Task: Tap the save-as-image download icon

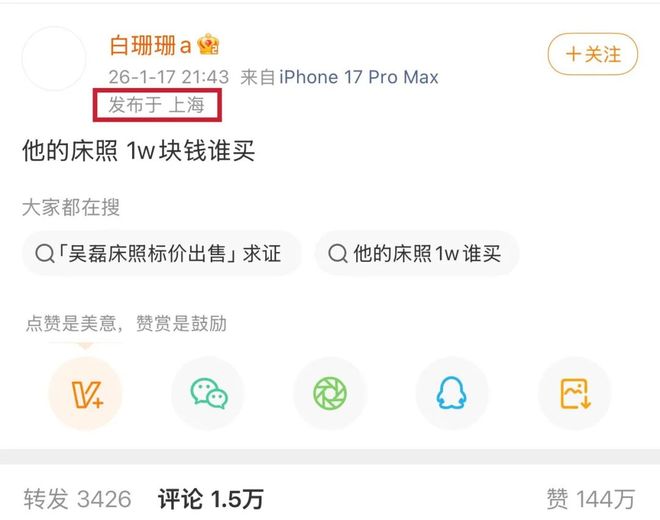Action: (575, 394)
